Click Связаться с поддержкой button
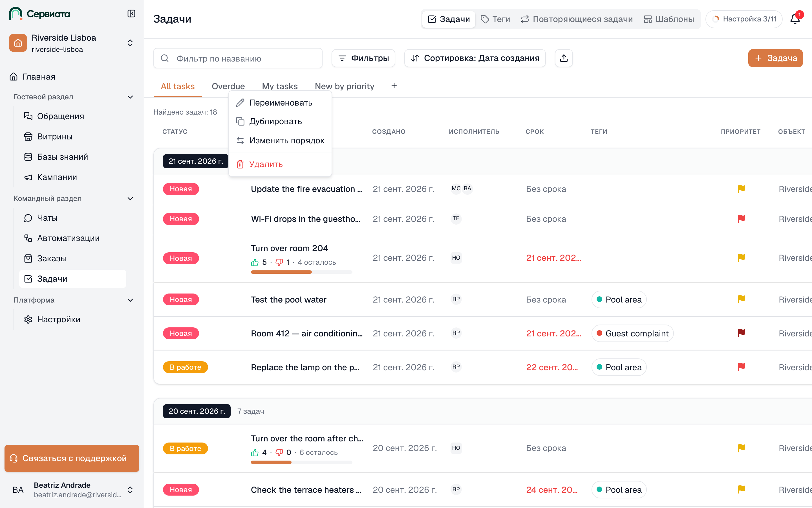Screen dimensions: 812x508 (72, 458)
